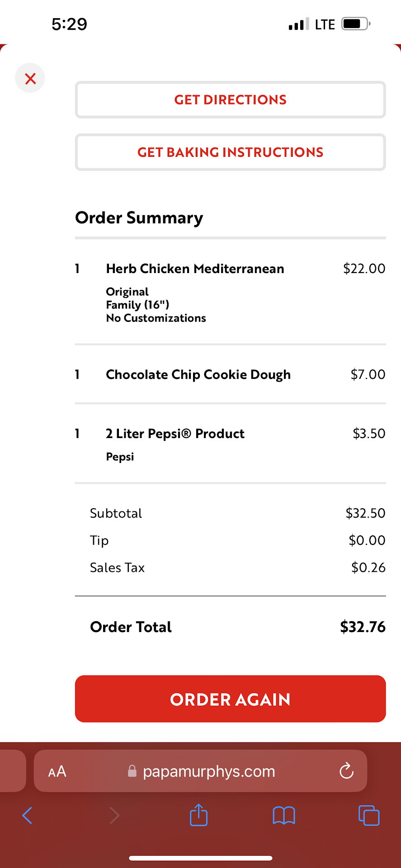
Task: Open Safari bookmarks book icon
Action: pos(284,816)
